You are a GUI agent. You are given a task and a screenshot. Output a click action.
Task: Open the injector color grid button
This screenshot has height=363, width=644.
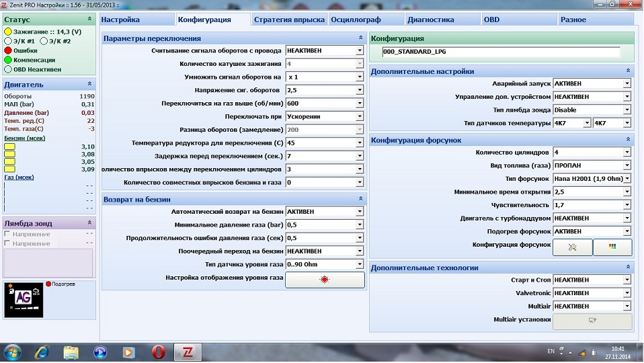612,247
